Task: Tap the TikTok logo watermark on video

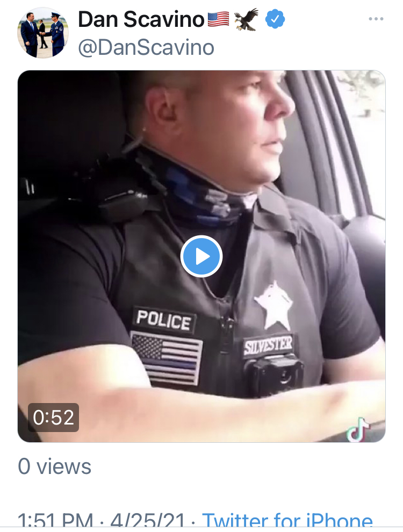Action: point(357,429)
